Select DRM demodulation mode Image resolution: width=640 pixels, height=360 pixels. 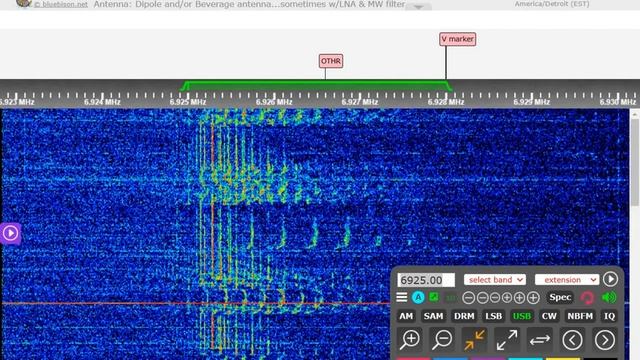click(x=464, y=316)
